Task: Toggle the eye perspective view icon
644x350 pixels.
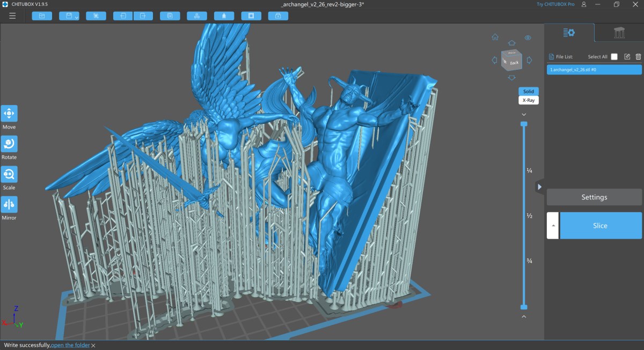Action: click(528, 38)
